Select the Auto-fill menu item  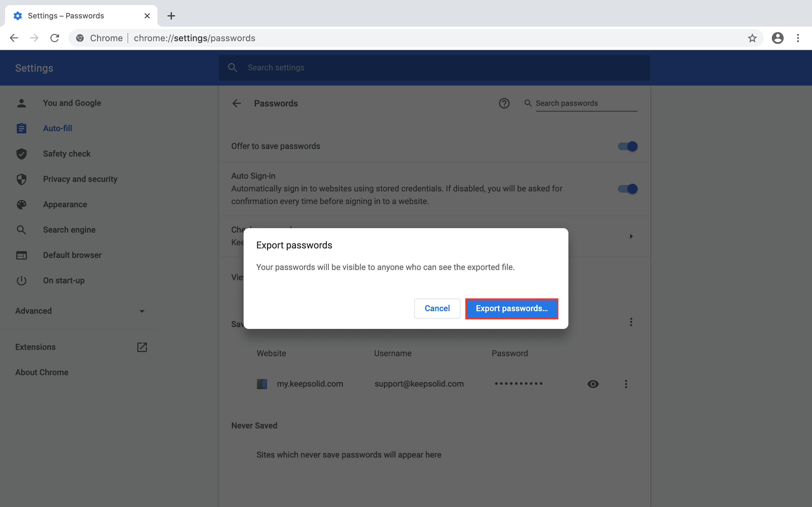click(57, 129)
